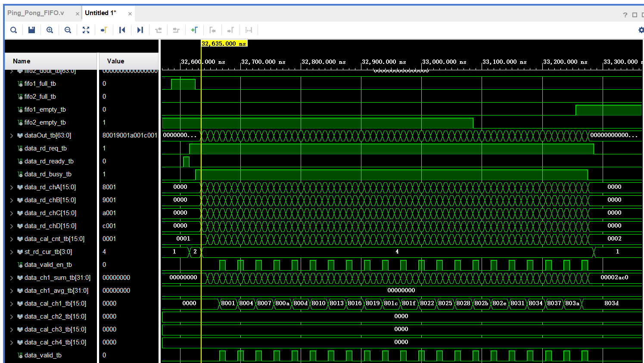Expand st_rd_cur_tb[3:0] signal

click(x=12, y=252)
